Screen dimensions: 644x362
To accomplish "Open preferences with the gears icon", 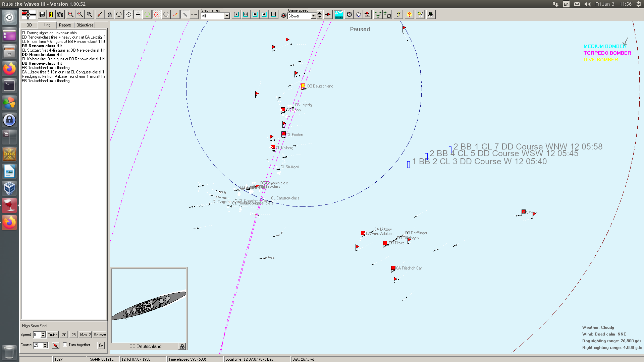I will pos(60,14).
